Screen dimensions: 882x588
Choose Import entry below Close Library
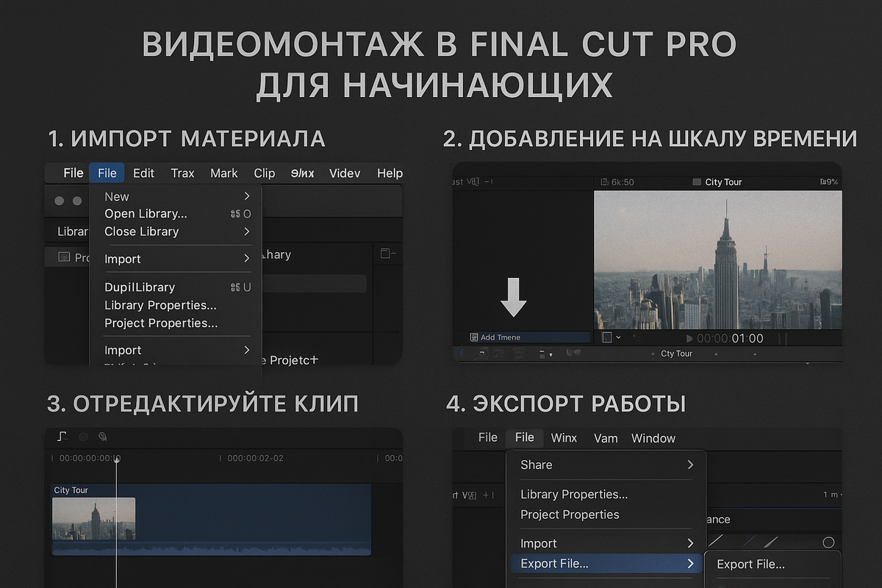pos(123,259)
